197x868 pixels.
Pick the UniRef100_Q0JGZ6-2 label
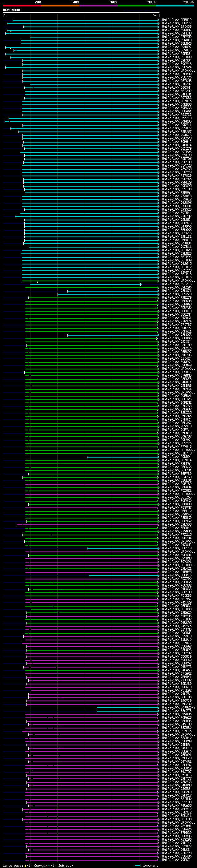[x=179, y=708]
